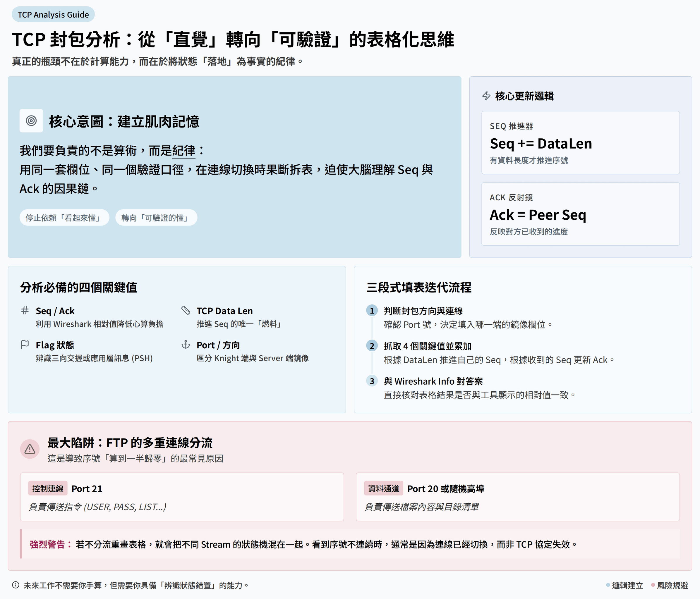The width and height of the screenshot is (700, 599).
Task: Click the flag icon beside Flag 狀態
Action: tap(25, 345)
